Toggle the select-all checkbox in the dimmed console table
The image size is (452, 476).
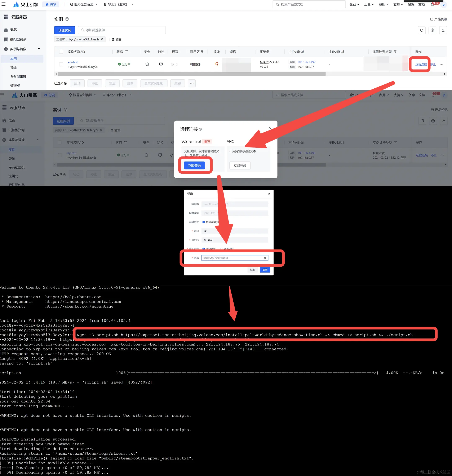[x=60, y=142]
